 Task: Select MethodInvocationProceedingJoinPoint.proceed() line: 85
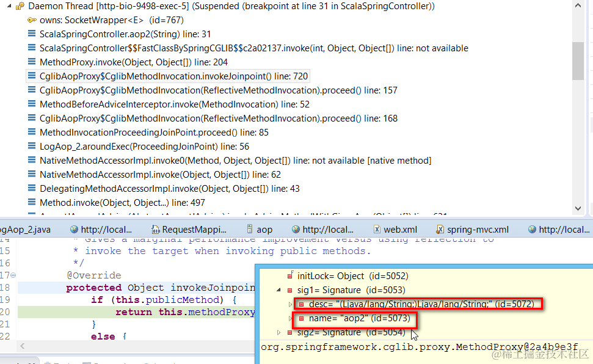(x=154, y=133)
